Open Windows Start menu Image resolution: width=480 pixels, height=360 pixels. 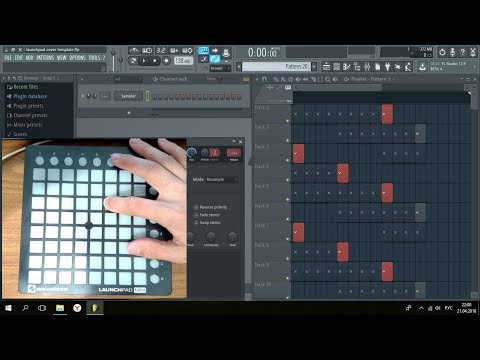click(8, 308)
